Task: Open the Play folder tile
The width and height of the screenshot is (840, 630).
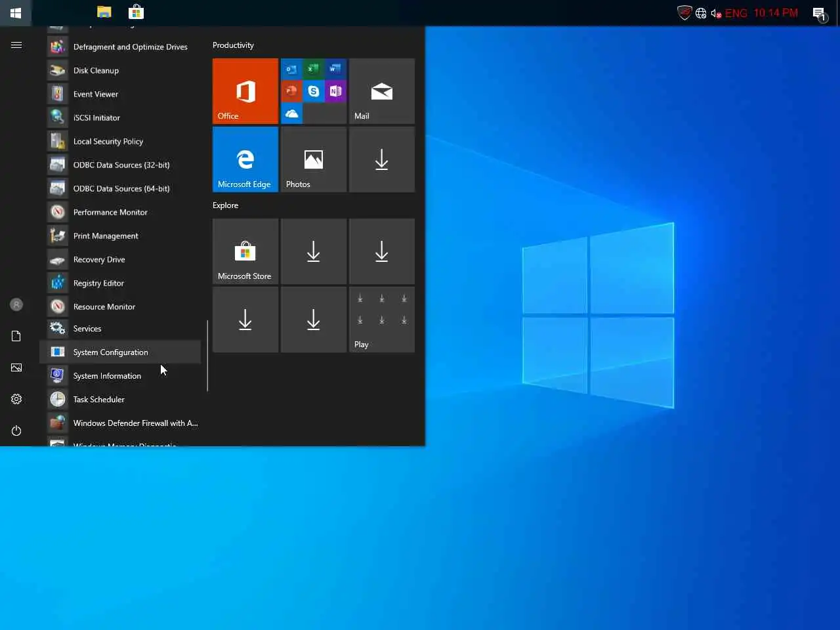Action: (382, 320)
